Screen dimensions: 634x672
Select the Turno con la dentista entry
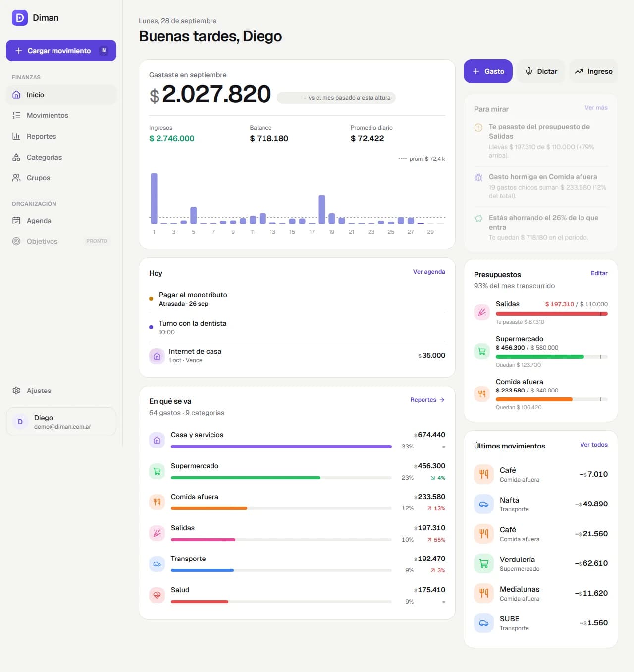[x=297, y=327]
